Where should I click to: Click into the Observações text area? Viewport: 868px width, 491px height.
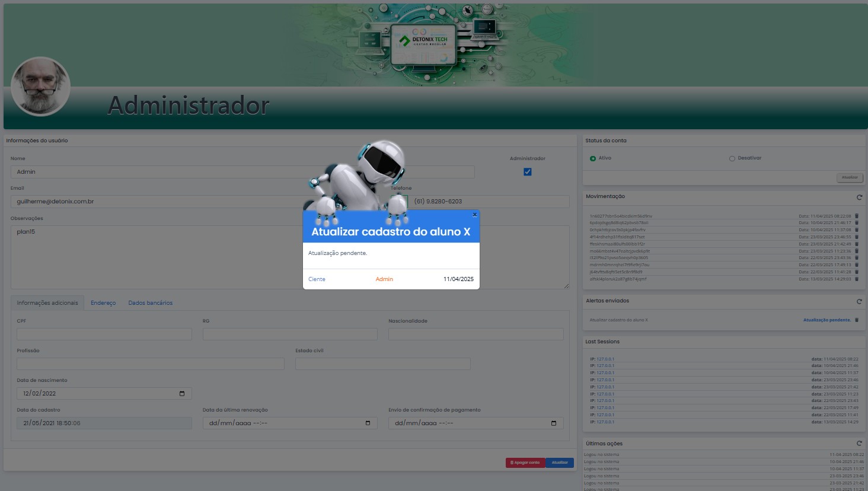pyautogui.click(x=290, y=257)
